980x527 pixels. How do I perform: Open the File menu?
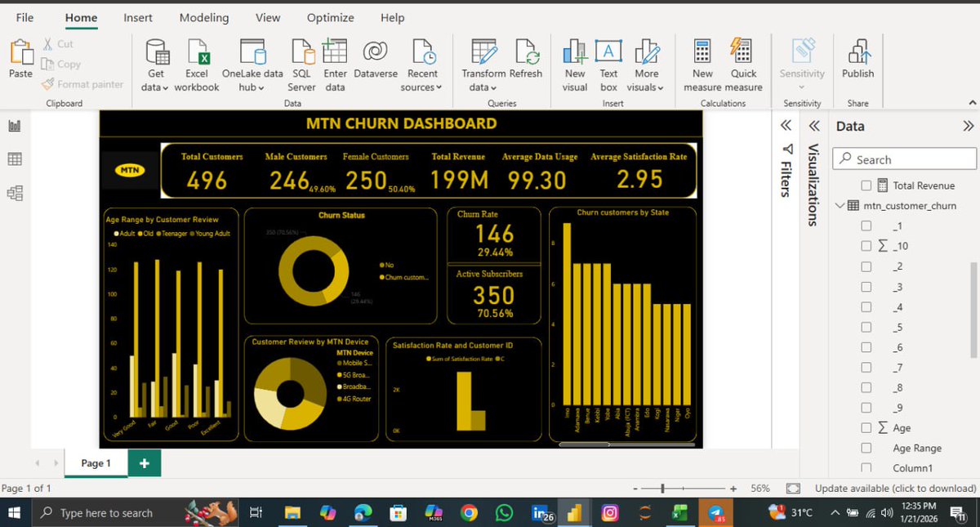(25, 17)
